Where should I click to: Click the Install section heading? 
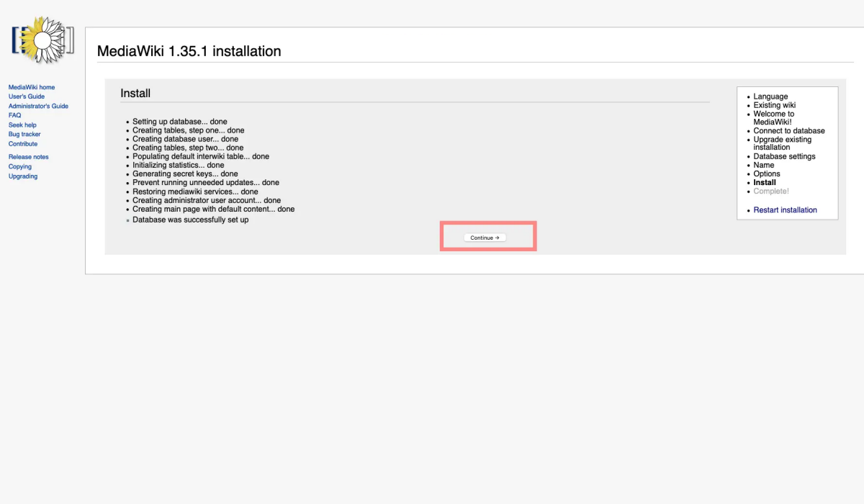[135, 94]
